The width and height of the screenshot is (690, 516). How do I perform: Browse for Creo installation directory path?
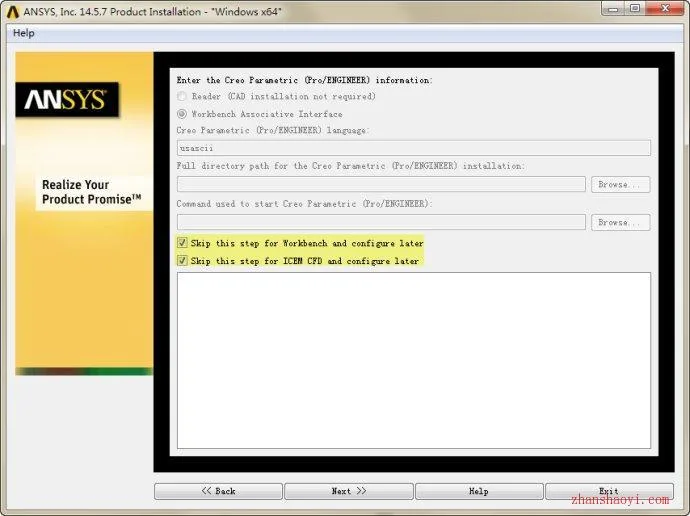coord(620,184)
